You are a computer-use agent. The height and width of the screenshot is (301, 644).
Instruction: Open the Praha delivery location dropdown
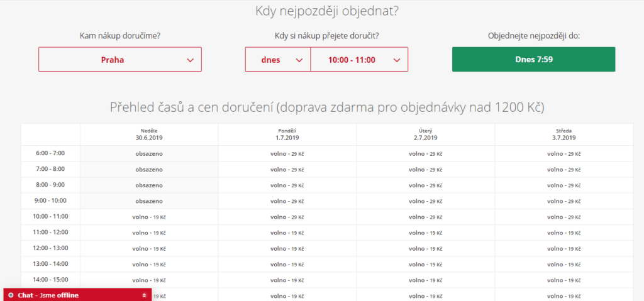pos(120,60)
